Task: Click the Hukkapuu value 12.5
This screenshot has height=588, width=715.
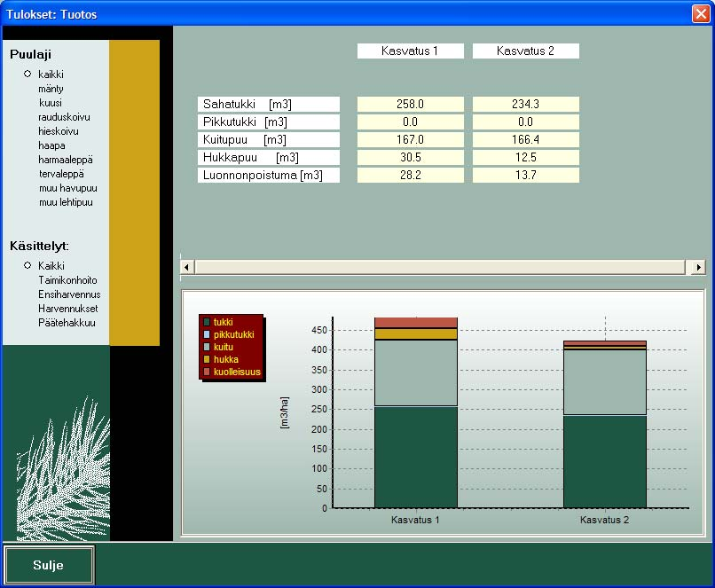Action: click(526, 158)
